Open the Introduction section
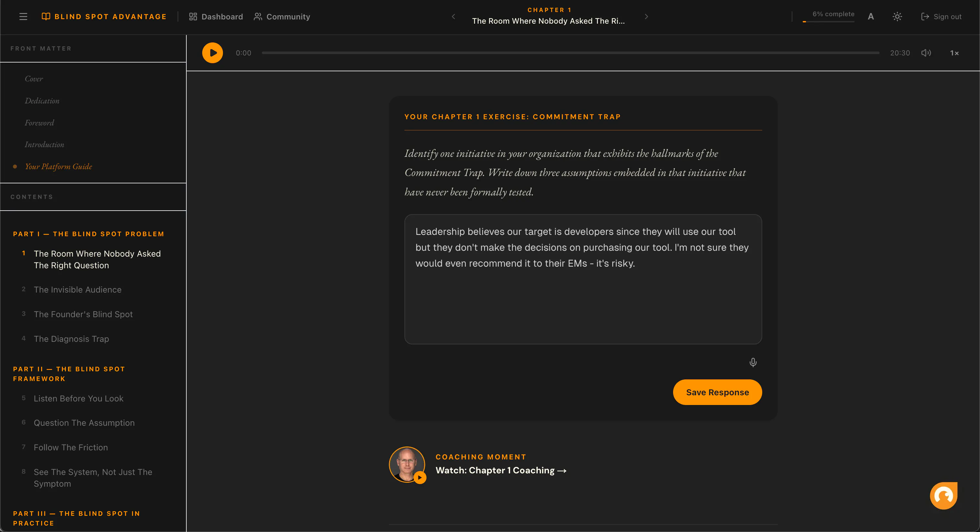Image resolution: width=980 pixels, height=532 pixels. point(44,145)
